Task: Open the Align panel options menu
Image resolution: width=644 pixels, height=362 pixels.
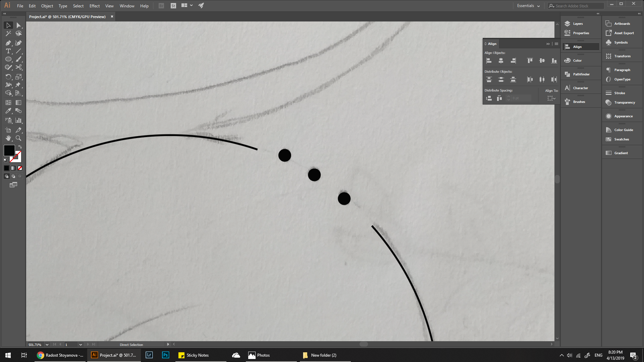Action: click(556, 44)
